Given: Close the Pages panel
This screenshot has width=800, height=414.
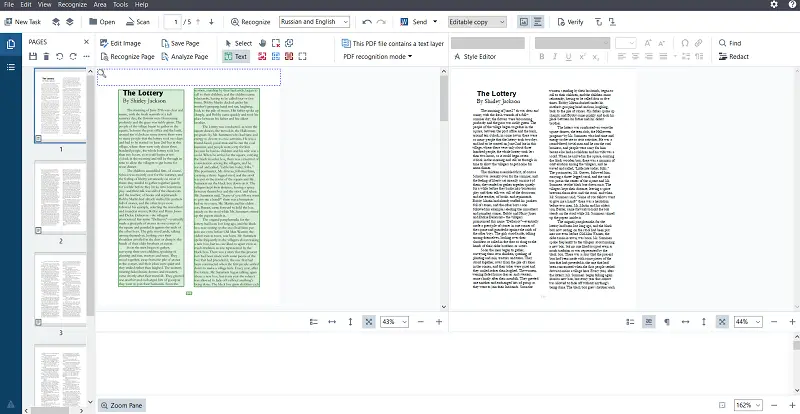Looking at the screenshot, I should pos(86,42).
